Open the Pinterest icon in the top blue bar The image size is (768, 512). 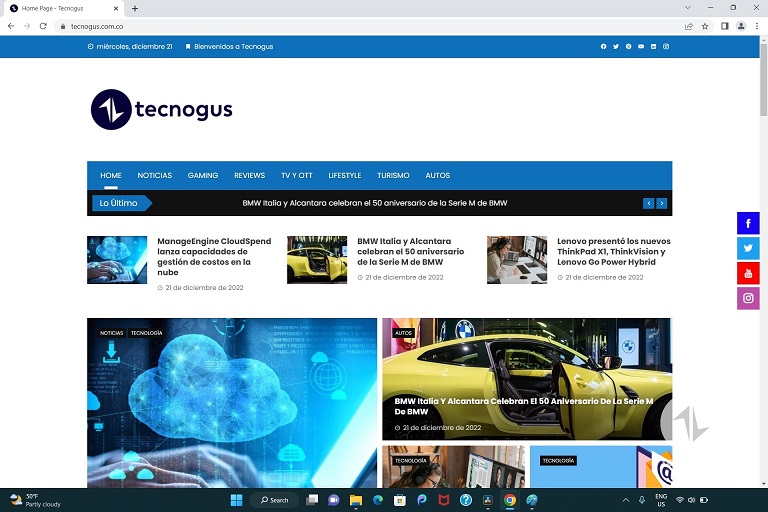point(628,47)
